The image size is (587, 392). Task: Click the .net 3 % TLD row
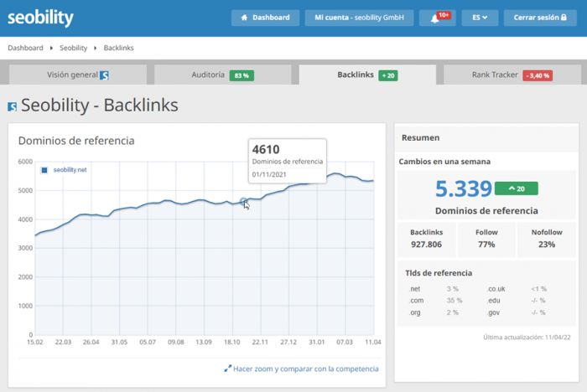point(434,289)
